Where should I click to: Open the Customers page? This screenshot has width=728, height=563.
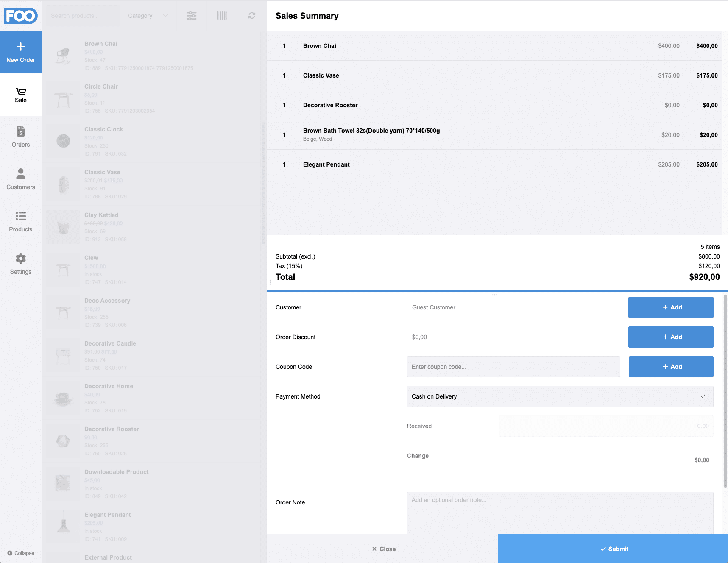point(21,179)
